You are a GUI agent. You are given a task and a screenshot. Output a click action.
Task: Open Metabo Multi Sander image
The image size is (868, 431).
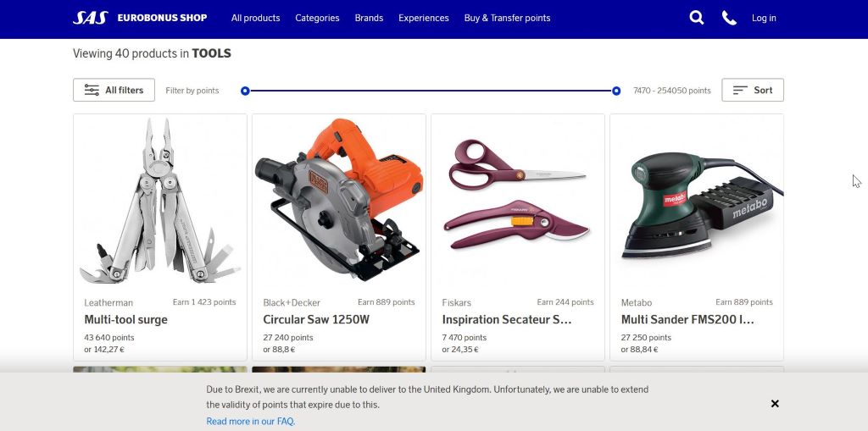point(697,201)
